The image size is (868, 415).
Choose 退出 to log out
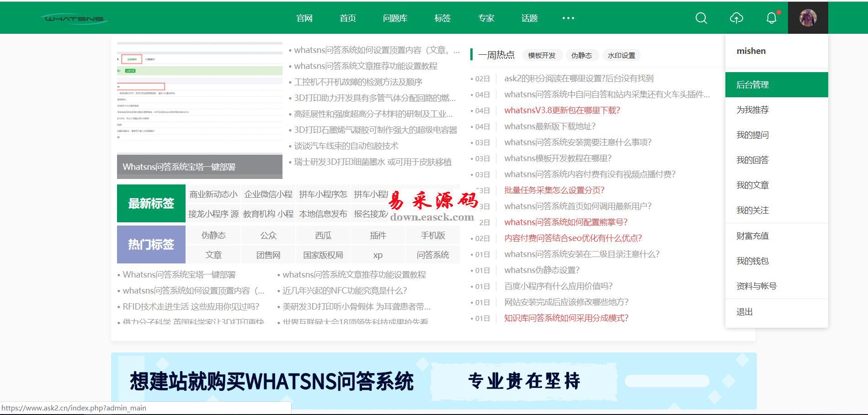(x=744, y=312)
